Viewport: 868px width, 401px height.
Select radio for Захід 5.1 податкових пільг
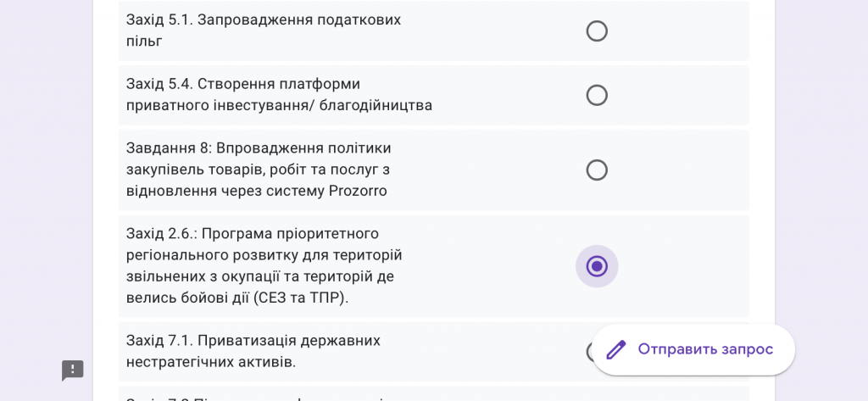click(597, 31)
